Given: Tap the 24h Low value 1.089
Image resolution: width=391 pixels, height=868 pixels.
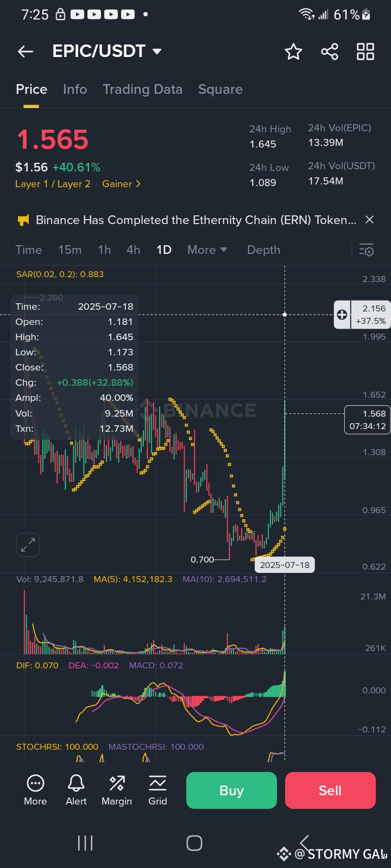Looking at the screenshot, I should pyautogui.click(x=263, y=183).
